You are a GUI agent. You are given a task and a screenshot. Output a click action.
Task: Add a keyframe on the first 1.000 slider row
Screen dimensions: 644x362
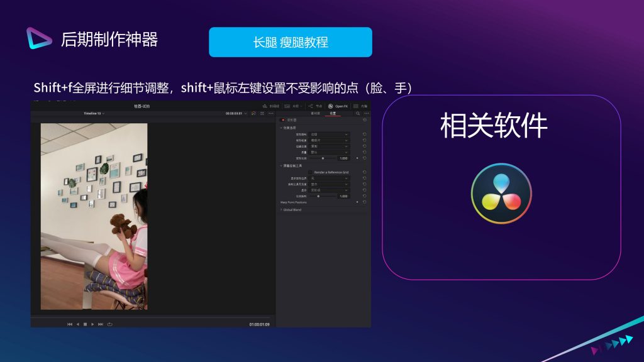click(x=357, y=158)
